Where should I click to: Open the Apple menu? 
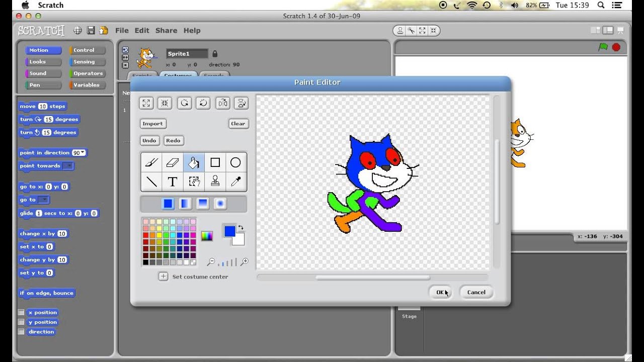(x=24, y=5)
